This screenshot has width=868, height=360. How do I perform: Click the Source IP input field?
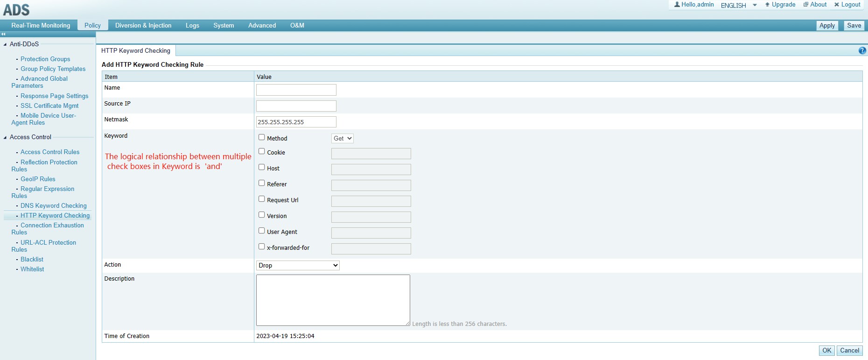click(x=296, y=106)
